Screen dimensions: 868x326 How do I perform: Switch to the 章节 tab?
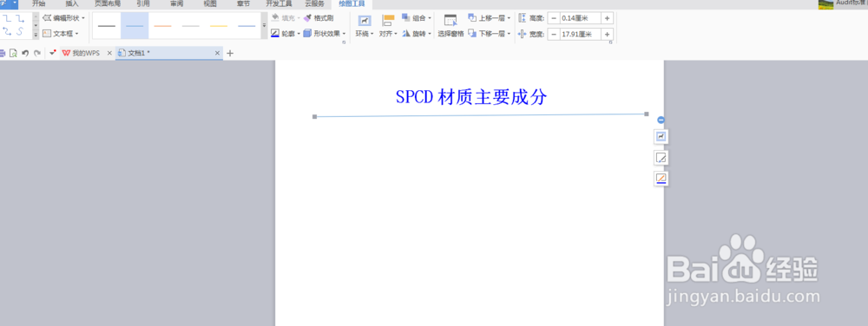tap(243, 3)
